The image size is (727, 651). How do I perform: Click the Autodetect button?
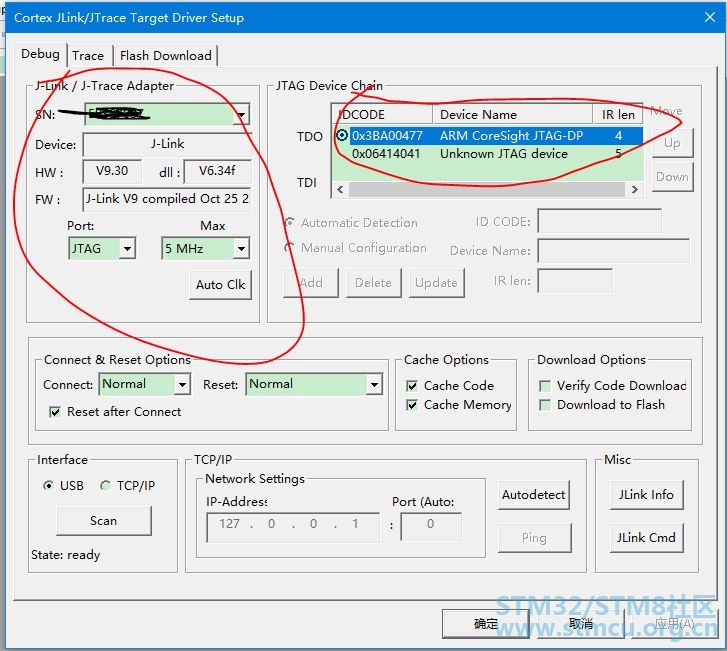click(x=534, y=495)
